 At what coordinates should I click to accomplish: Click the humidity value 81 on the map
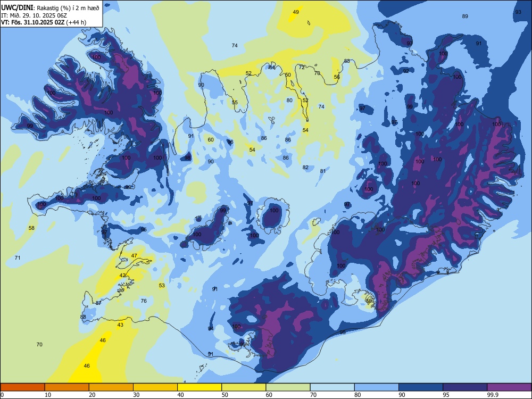point(323,171)
